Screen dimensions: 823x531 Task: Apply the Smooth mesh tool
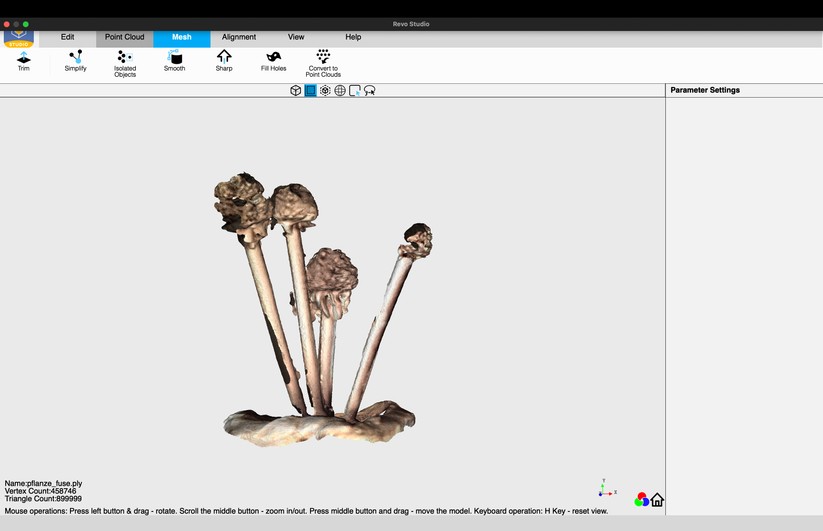pyautogui.click(x=174, y=61)
